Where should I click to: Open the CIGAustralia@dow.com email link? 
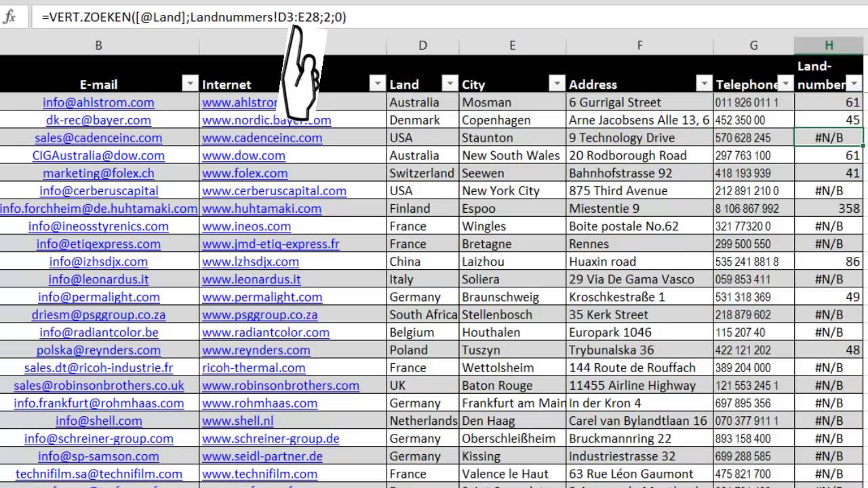coord(98,155)
